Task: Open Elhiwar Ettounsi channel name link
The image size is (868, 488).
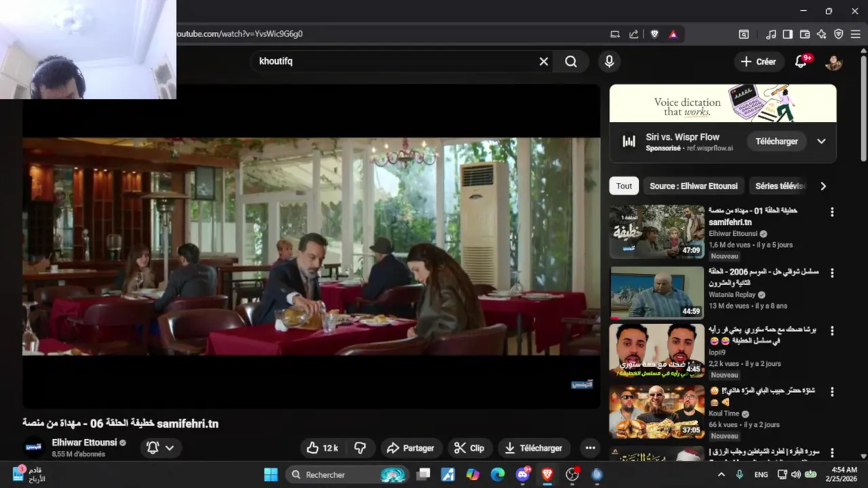Action: click(x=85, y=443)
